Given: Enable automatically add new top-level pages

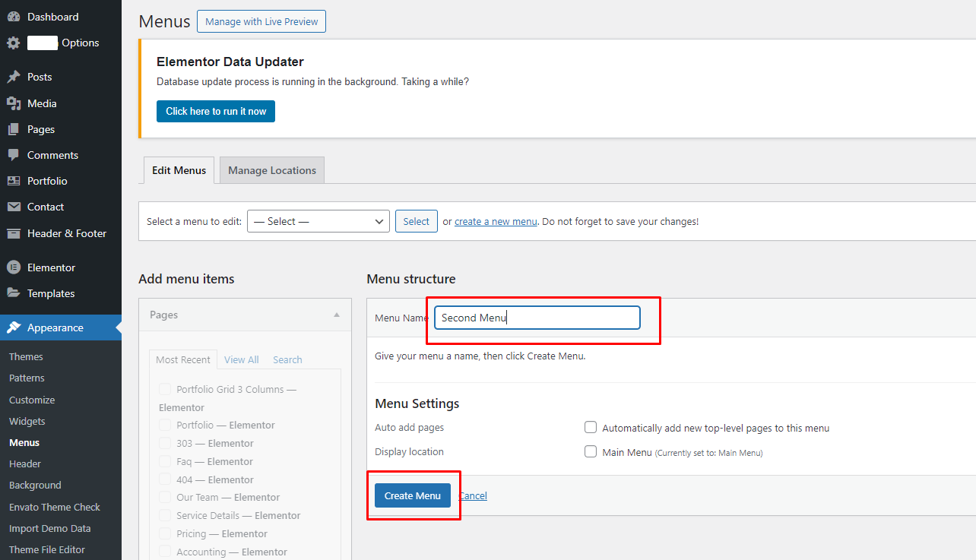Looking at the screenshot, I should pyautogui.click(x=591, y=428).
